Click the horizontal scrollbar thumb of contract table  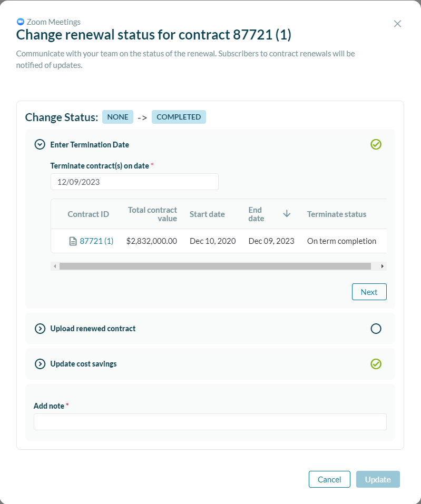coord(215,266)
